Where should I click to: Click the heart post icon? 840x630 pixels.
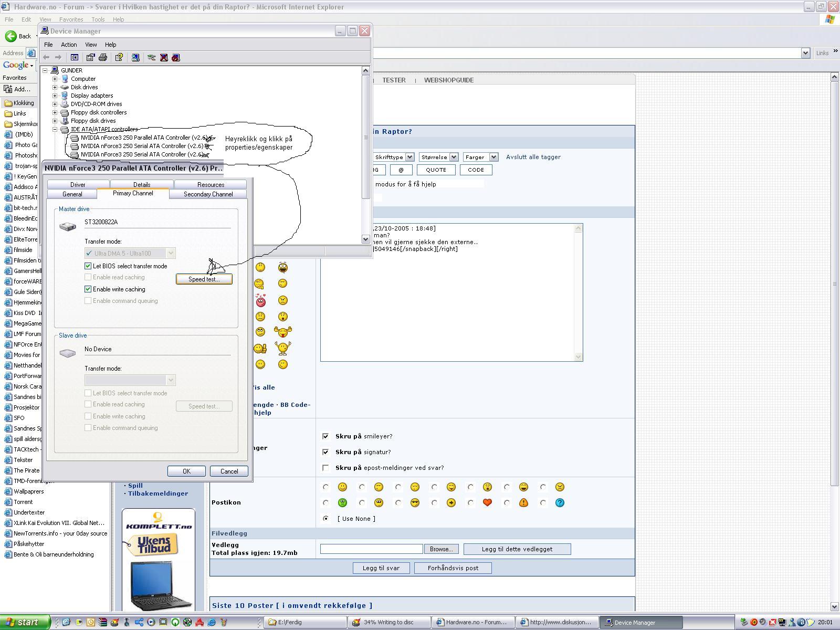(x=487, y=502)
